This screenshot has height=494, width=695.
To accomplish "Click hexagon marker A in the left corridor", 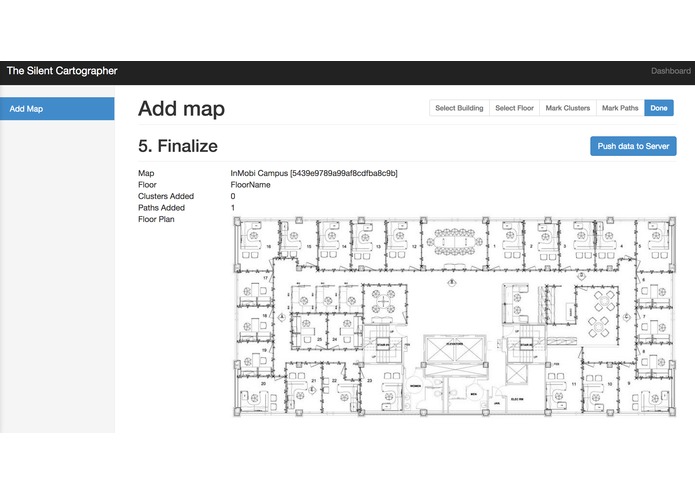I will click(282, 317).
